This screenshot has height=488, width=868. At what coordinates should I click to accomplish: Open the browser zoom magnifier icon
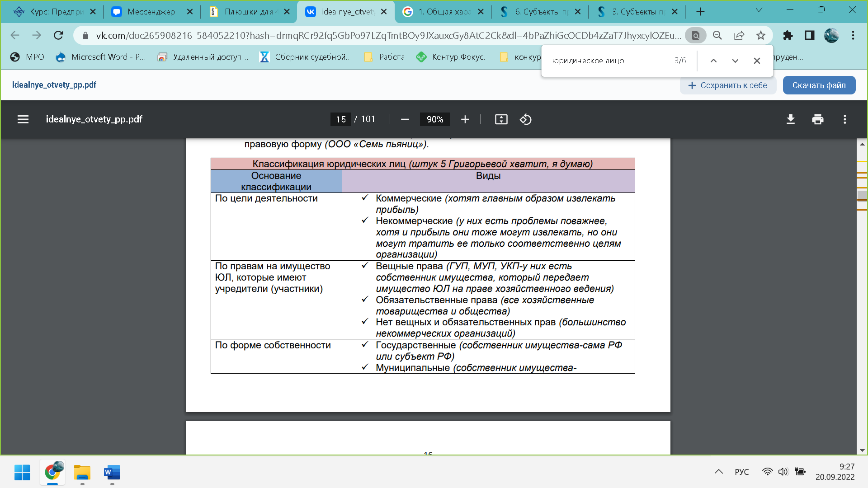tap(717, 35)
